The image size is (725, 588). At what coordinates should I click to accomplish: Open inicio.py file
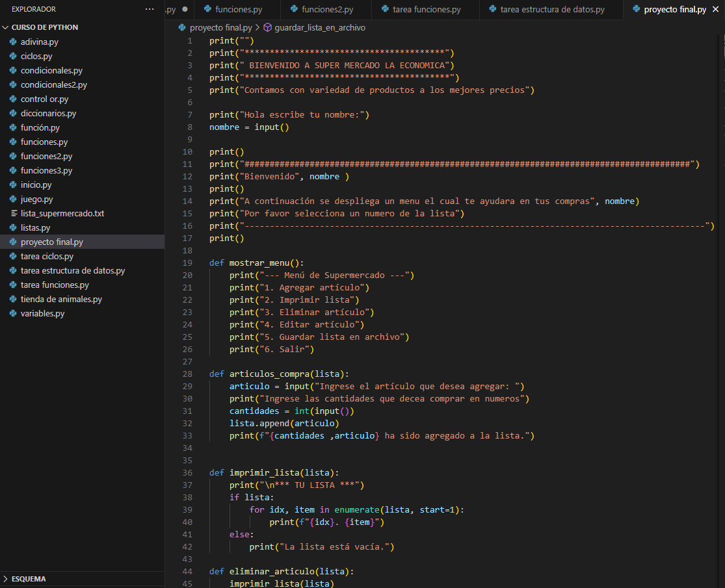click(x=83, y=185)
